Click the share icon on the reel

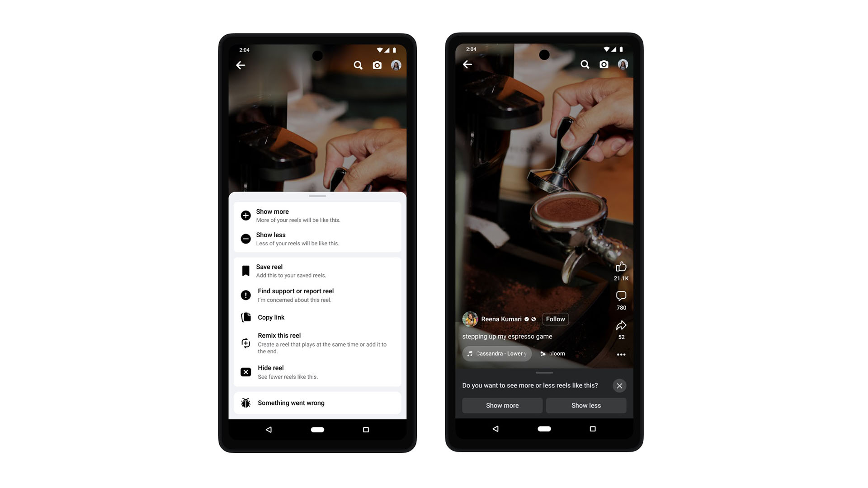pos(620,325)
